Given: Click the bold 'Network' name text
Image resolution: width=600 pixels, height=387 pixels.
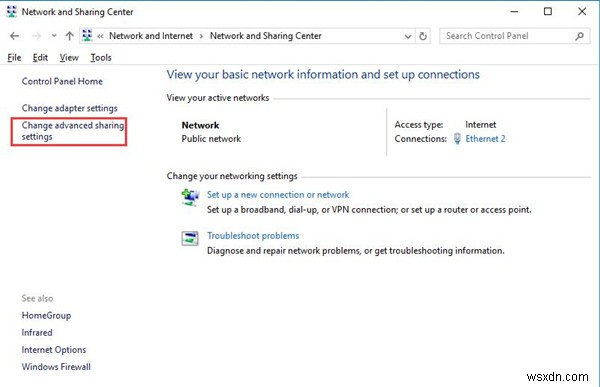Looking at the screenshot, I should click(x=201, y=125).
